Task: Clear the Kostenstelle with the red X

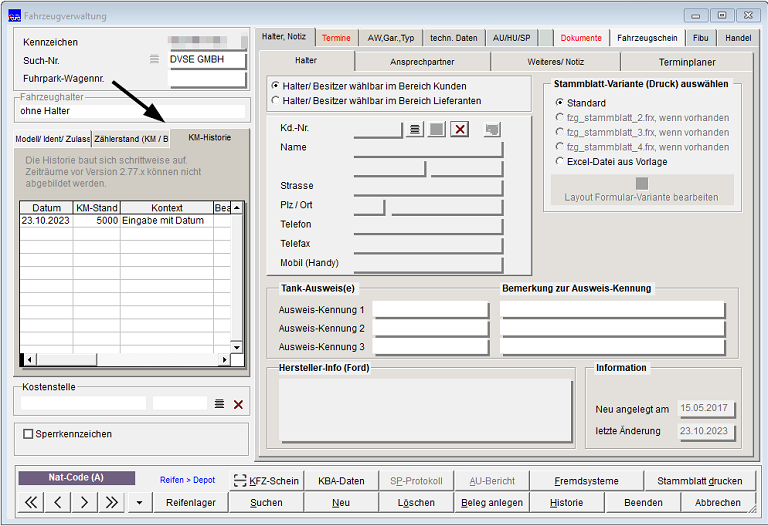Action: tap(238, 404)
